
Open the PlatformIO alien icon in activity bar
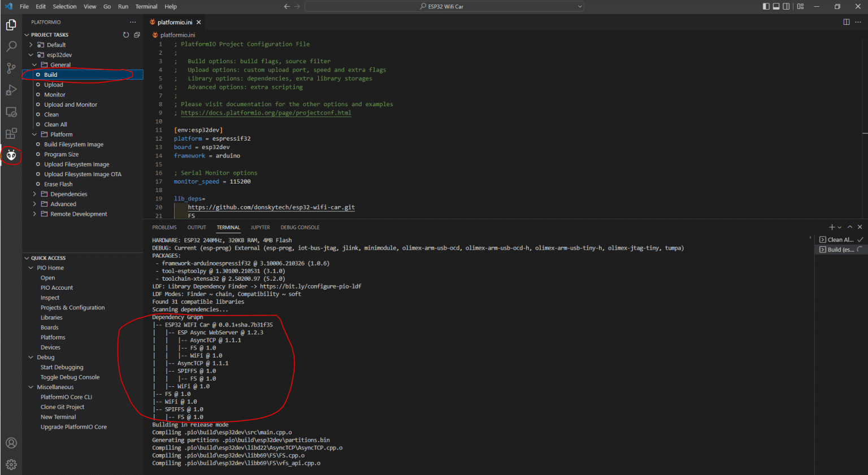coord(11,155)
